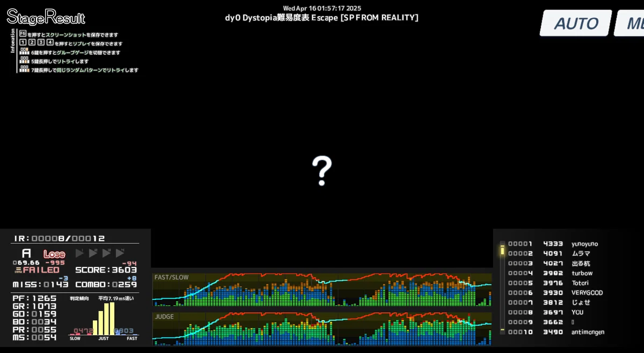
Task: Click the 5-key keyboard icon for retry
Action: [24, 60]
